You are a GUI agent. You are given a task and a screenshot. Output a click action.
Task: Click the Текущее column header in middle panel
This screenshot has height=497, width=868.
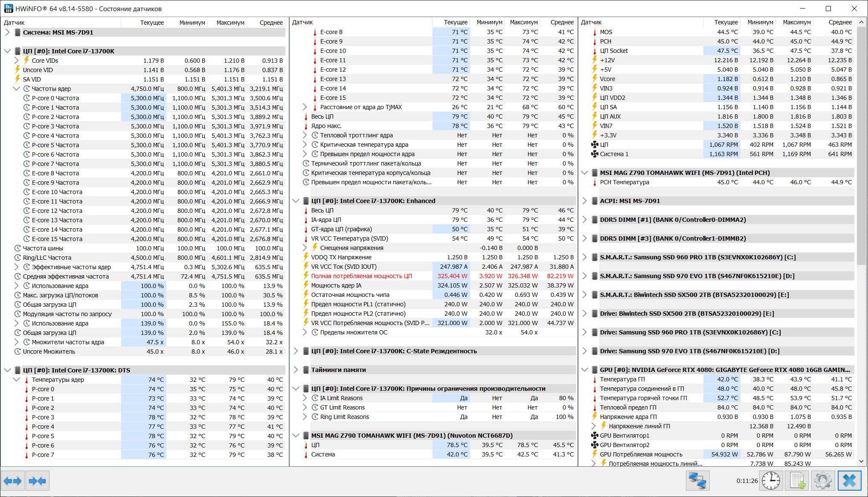pos(455,22)
